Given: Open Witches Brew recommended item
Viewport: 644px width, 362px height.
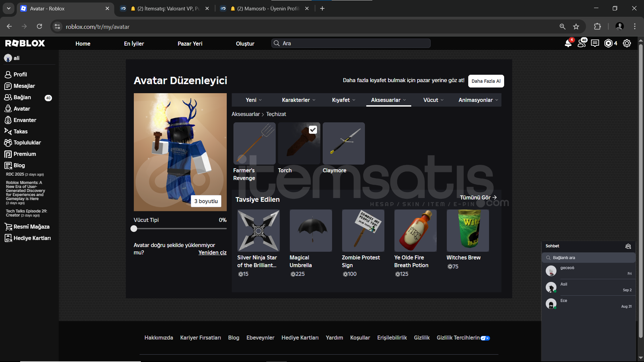Looking at the screenshot, I should tap(468, 231).
